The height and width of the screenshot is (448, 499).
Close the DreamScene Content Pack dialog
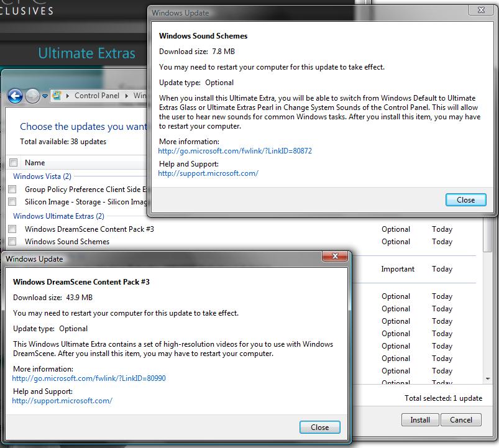click(x=319, y=427)
